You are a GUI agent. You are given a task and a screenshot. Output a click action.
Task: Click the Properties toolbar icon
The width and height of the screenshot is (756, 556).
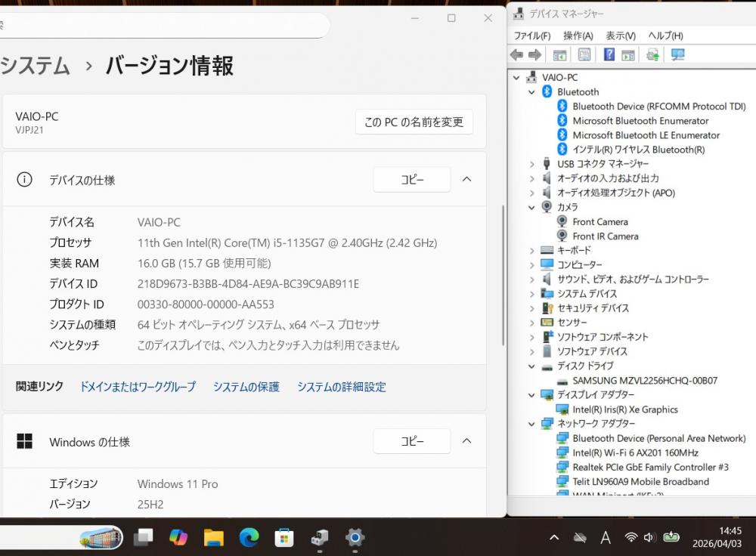click(x=584, y=54)
